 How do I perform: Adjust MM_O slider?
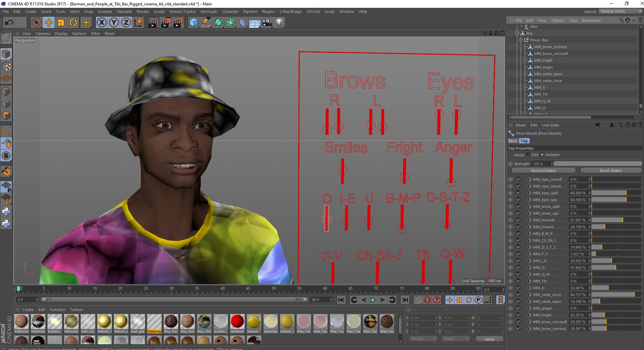(x=617, y=268)
